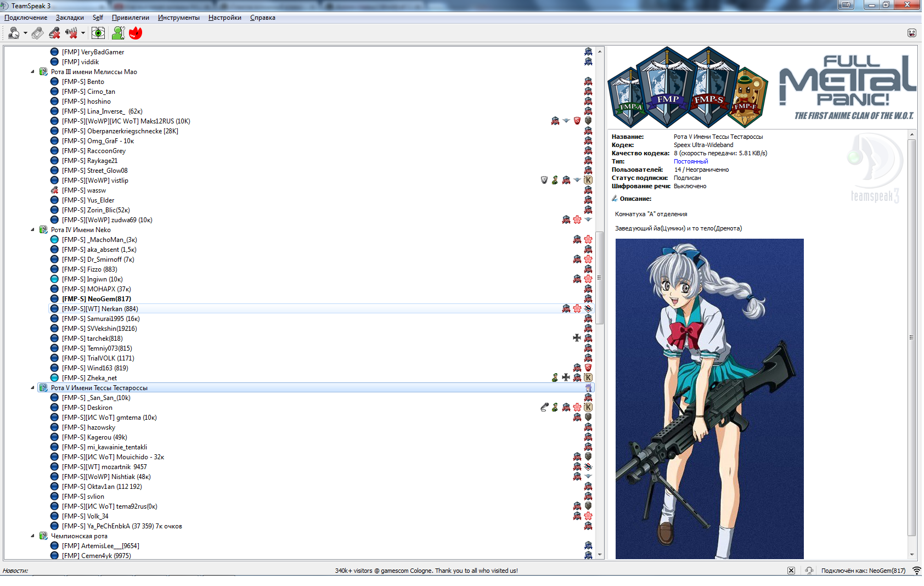This screenshot has height=586, width=924.
Task: Open the Закладки menu
Action: [x=70, y=18]
